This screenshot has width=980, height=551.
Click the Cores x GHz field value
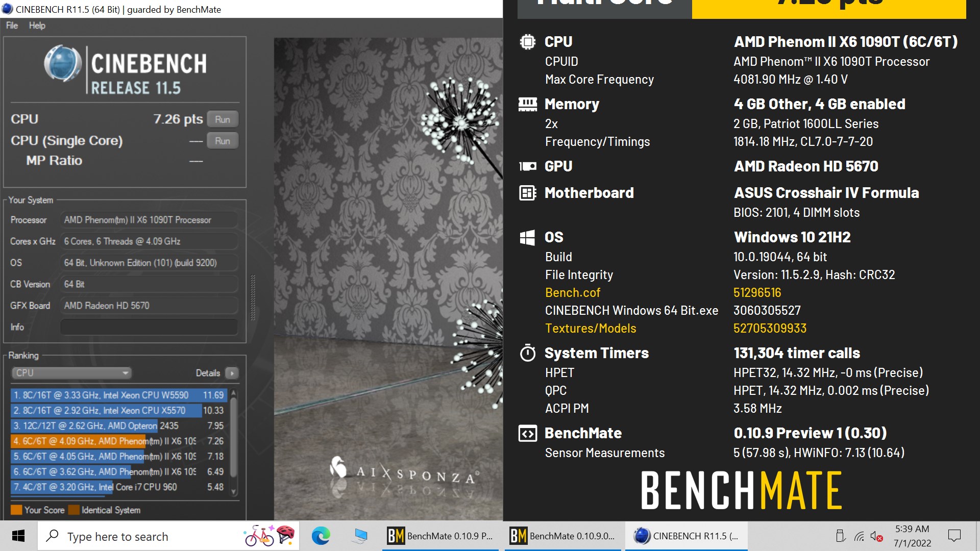tap(149, 241)
